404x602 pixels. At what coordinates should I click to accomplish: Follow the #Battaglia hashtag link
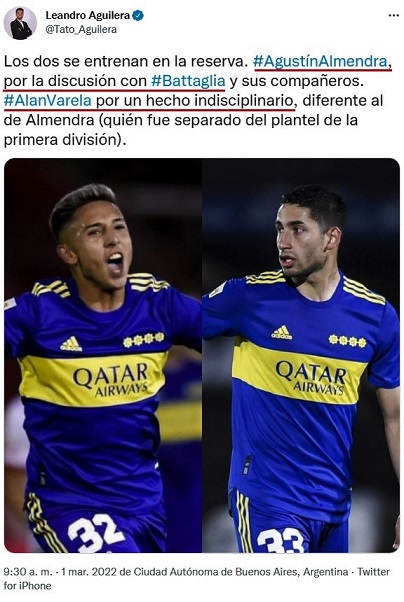(x=188, y=81)
